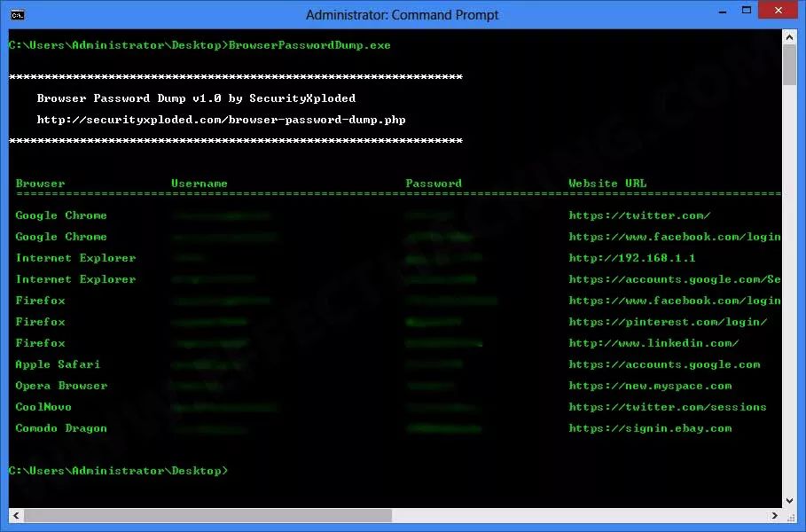The width and height of the screenshot is (806, 532).
Task: Click the vertical scrollbar down arrow
Action: click(789, 501)
